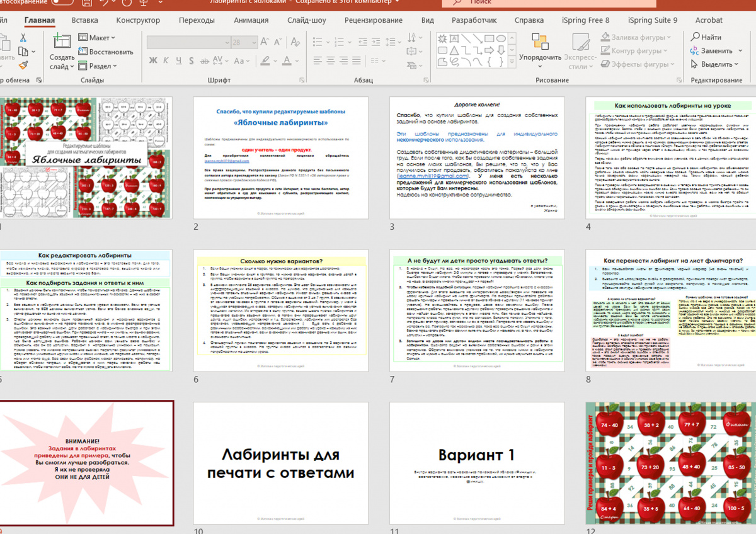The image size is (756, 534).
Task: Click the Заменить replace icon
Action: tap(696, 51)
